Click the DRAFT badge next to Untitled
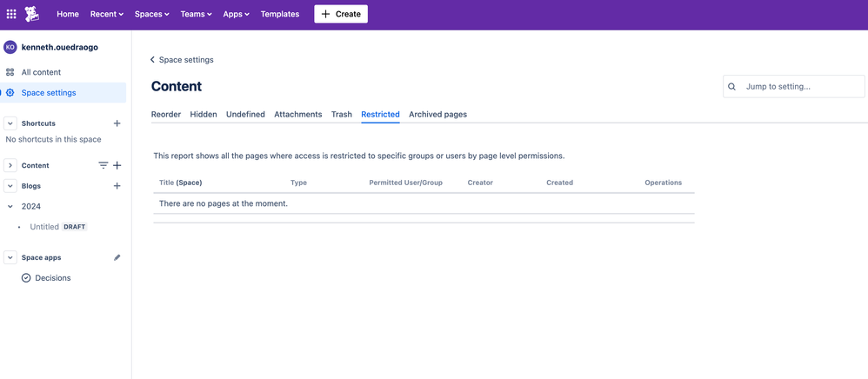The width and height of the screenshot is (868, 379). pyautogui.click(x=74, y=227)
